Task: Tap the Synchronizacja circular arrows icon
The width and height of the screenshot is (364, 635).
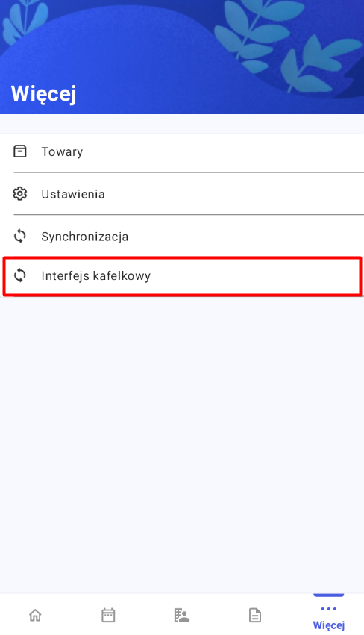Action: coord(20,236)
